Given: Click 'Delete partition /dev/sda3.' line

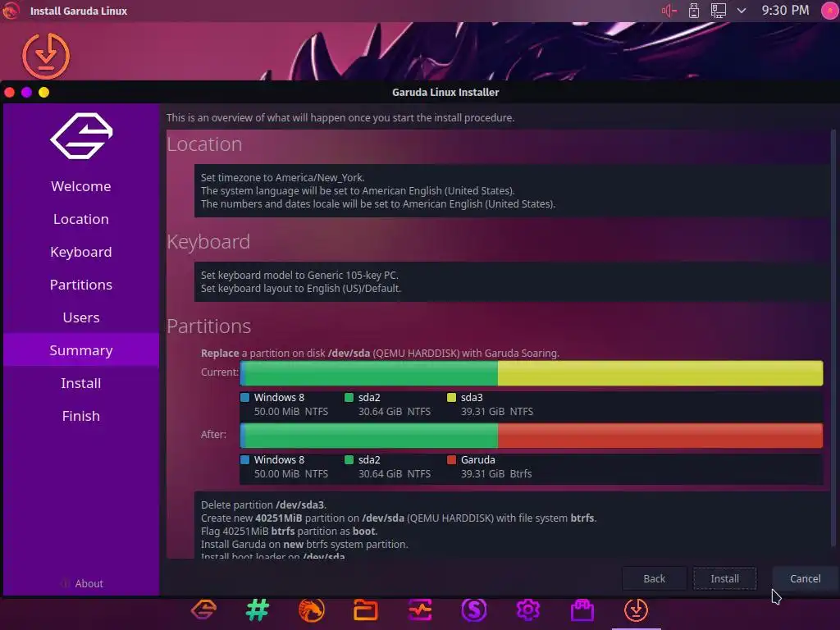Looking at the screenshot, I should [x=263, y=504].
